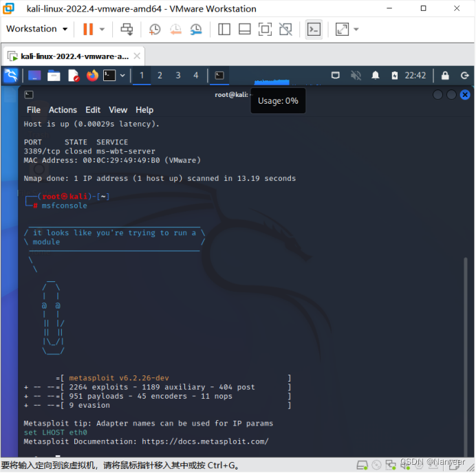This screenshot has height=473, width=476.
Task: Close the kali-linux VM tab
Action: tap(137, 56)
